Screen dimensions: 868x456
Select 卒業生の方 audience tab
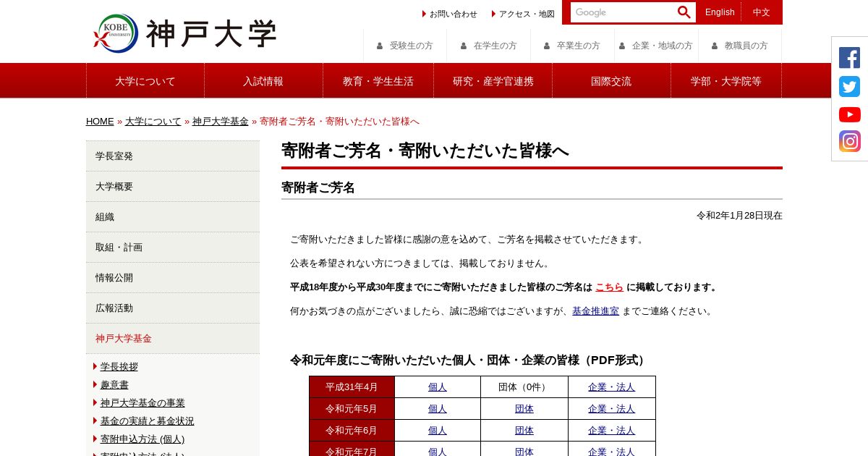tap(572, 46)
